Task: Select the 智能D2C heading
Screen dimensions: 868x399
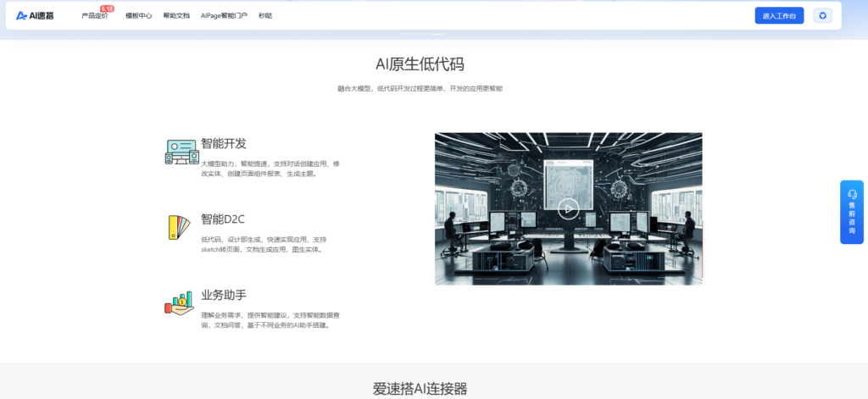Action: [223, 219]
